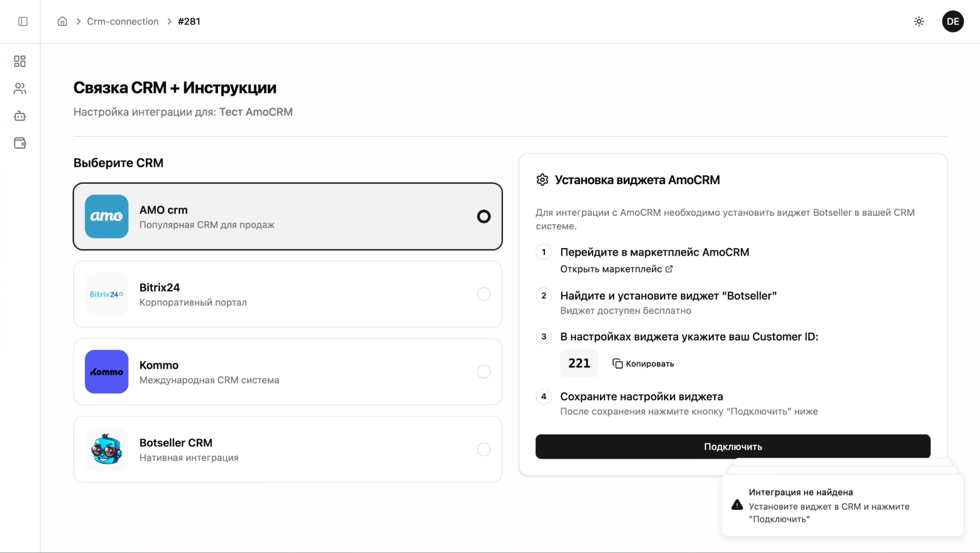This screenshot has width=980, height=553.
Task: Click the #281 breadcrumb item
Action: click(x=189, y=22)
